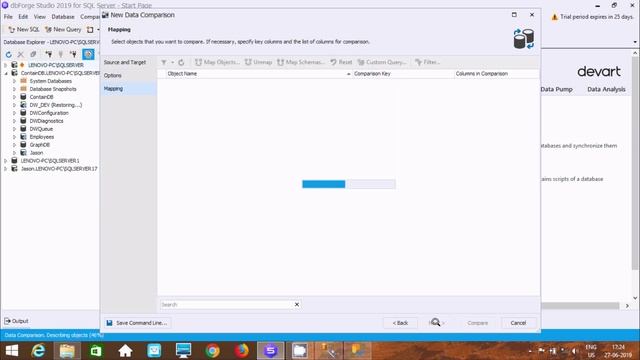This screenshot has width=640, height=360.
Task: Select the Options wizard page
Action: pos(128,75)
